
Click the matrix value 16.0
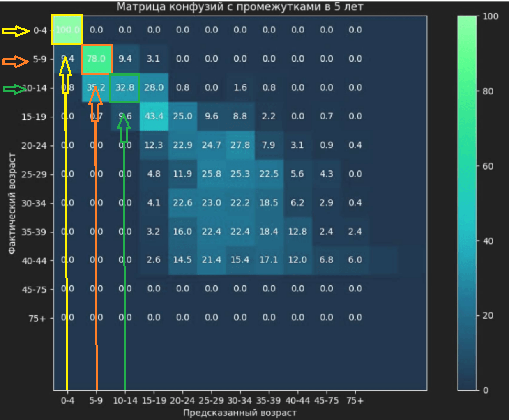click(182, 232)
